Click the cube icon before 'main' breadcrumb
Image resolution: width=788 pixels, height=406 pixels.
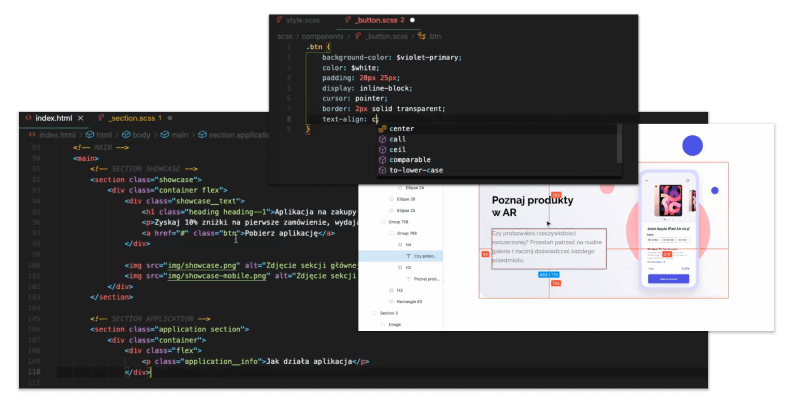point(165,135)
